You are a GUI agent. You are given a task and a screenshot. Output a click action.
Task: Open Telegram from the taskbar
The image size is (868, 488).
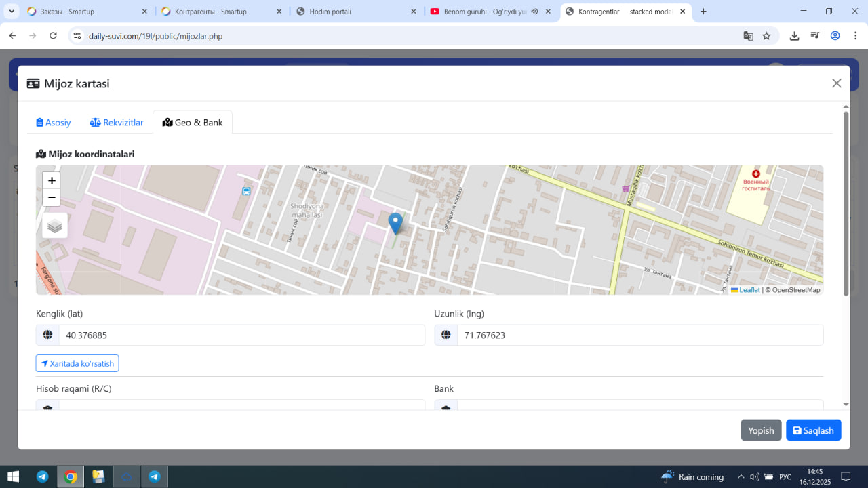[42, 476]
